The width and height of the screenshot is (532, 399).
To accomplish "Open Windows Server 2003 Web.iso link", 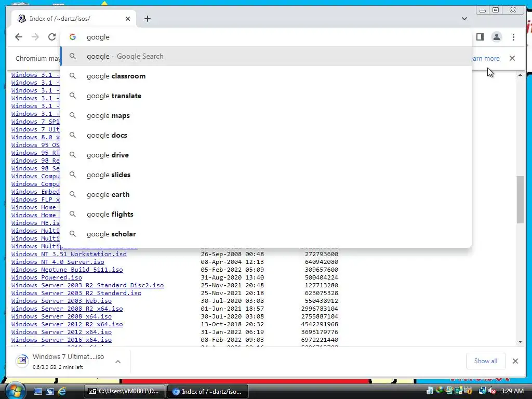I will pos(61,301).
